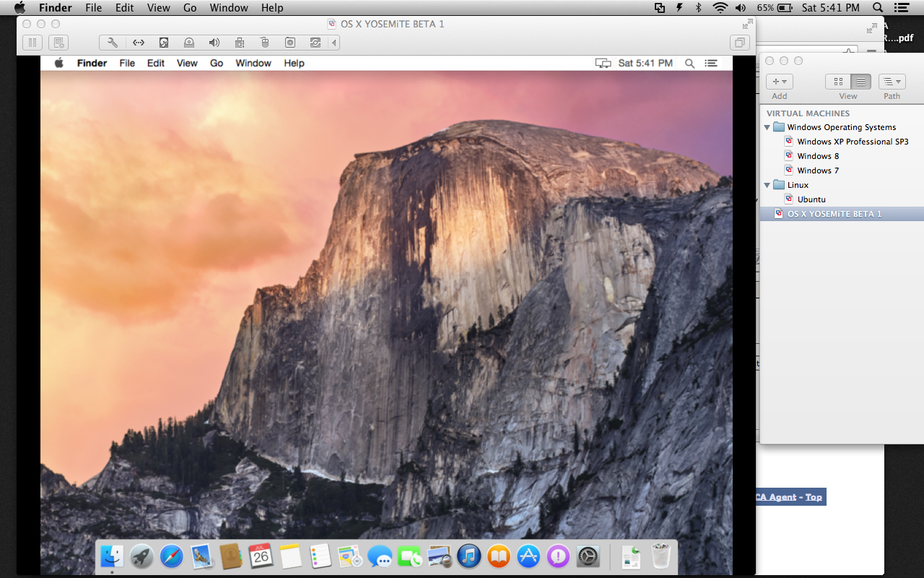Launch iTunes from the guest dock

(x=469, y=556)
